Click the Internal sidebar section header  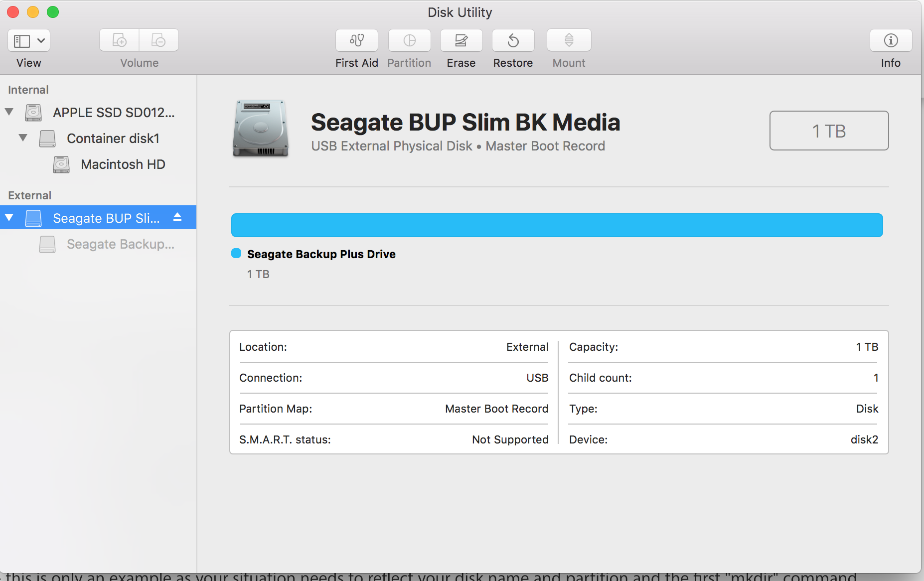point(28,90)
